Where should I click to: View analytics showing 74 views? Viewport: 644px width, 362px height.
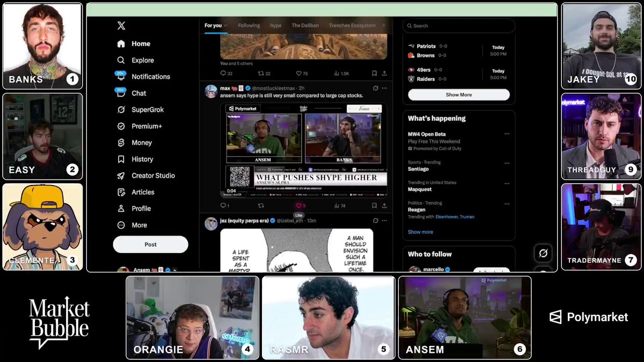340,205
